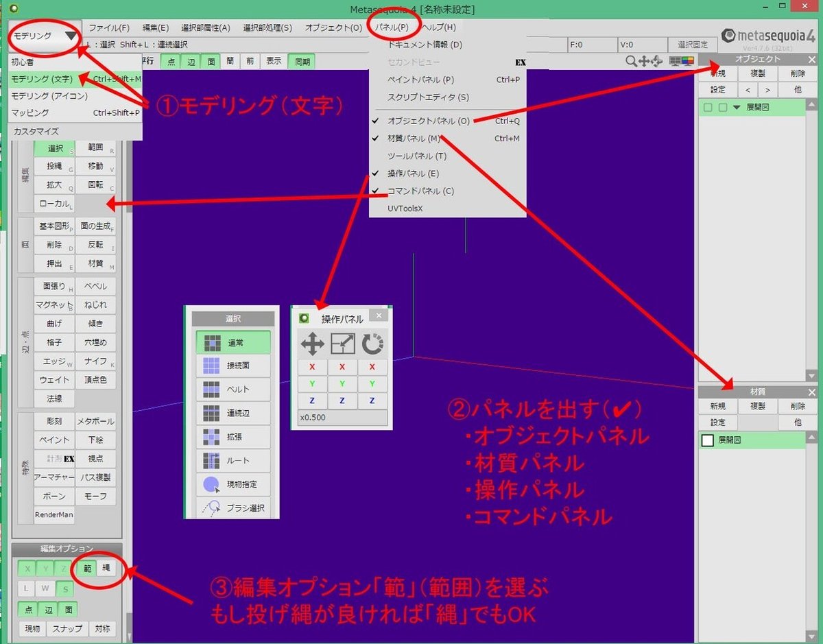Image resolution: width=823 pixels, height=644 pixels.
Task: Select the ベベル command button
Action: click(95, 286)
